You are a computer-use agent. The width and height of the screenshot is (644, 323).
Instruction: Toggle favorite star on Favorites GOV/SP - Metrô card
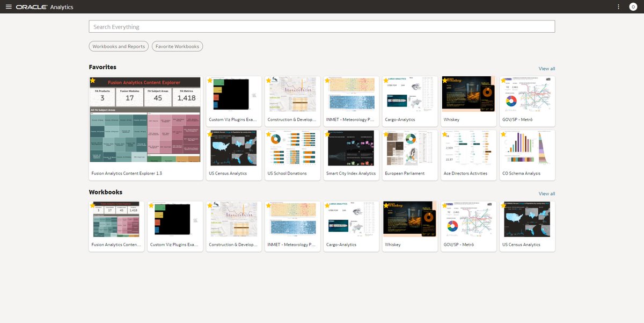503,81
